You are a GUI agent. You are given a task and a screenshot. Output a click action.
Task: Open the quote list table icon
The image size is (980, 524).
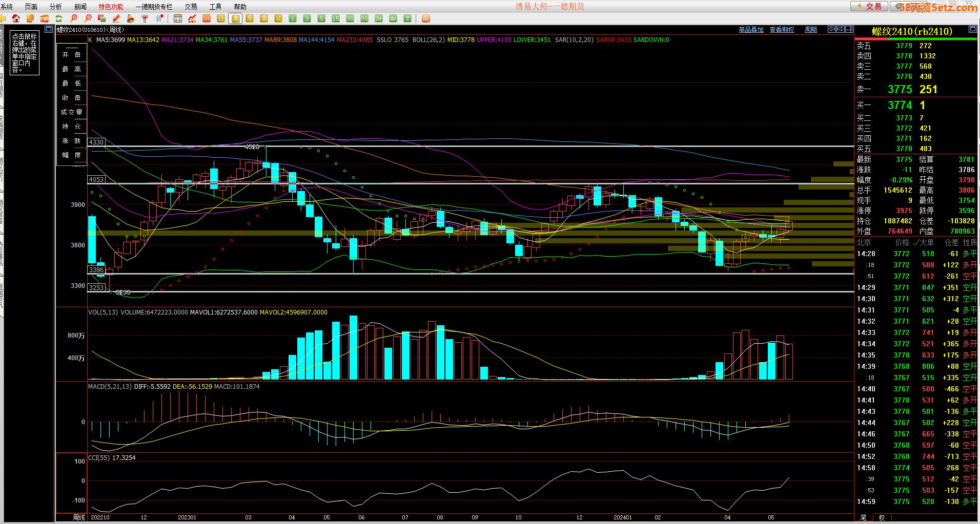[178, 18]
